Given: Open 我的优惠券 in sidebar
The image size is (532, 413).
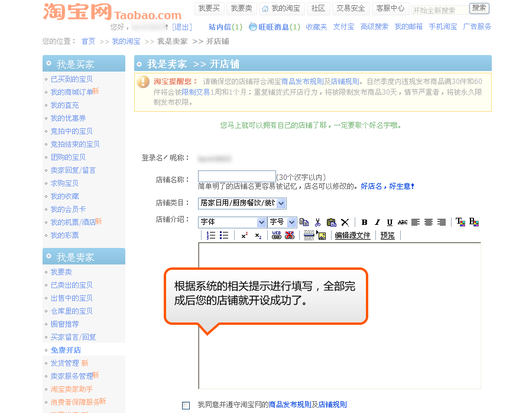Looking at the screenshot, I should coord(68,118).
